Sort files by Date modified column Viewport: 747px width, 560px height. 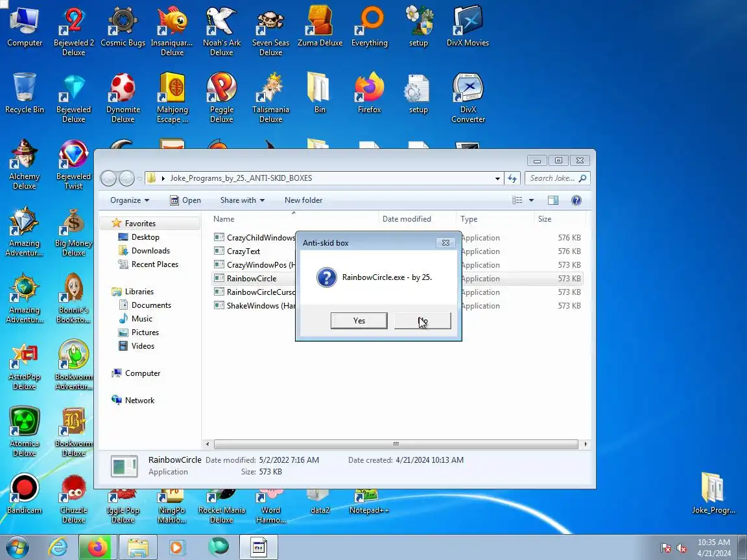[417, 219]
